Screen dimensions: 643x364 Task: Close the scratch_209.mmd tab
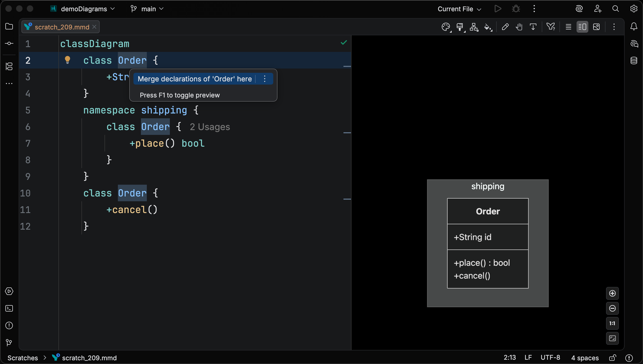[x=94, y=27]
